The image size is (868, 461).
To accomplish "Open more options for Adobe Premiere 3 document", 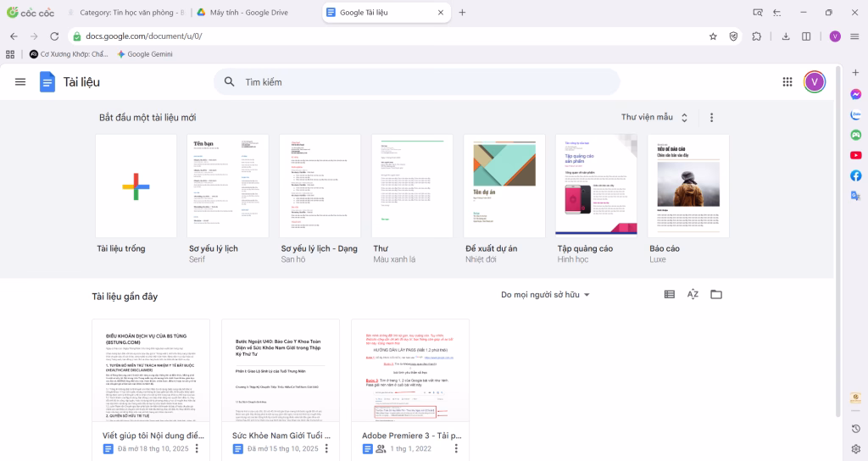I will coord(455,448).
